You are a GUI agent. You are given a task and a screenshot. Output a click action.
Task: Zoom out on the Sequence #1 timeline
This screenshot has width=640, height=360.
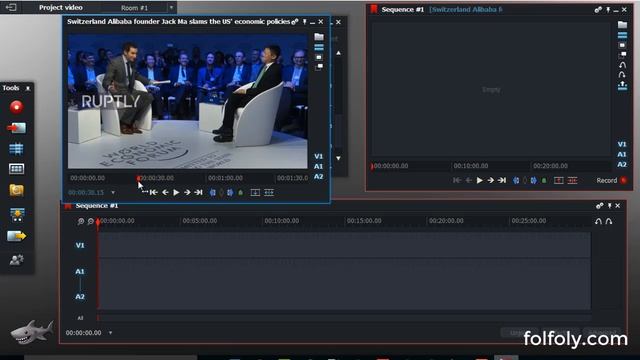(91, 221)
